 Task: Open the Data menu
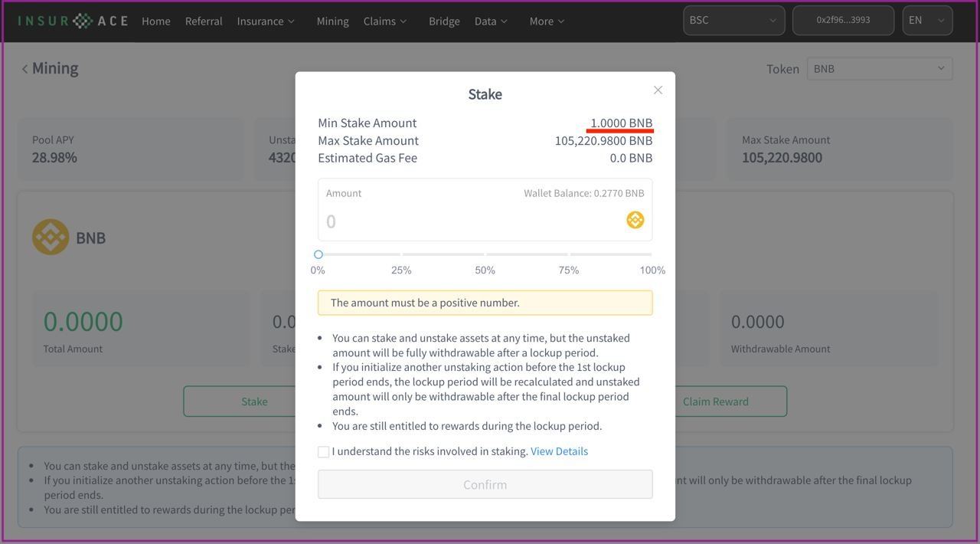pos(491,21)
